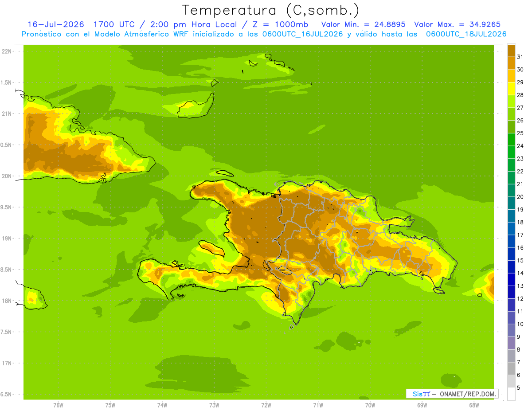Viewport: 532px width, 411px height.
Task: Click the "Valor Max. = 34.9265" value
Action: click(457, 24)
